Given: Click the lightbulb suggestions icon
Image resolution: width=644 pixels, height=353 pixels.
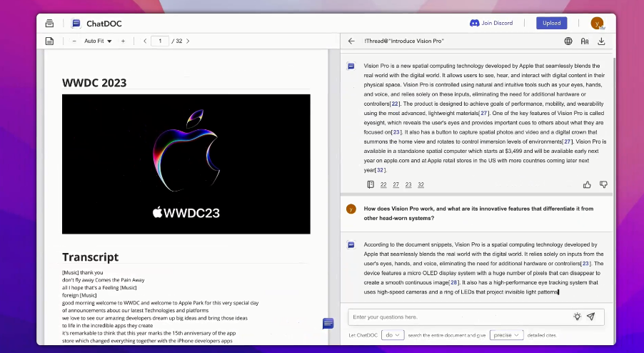Looking at the screenshot, I should (x=577, y=317).
